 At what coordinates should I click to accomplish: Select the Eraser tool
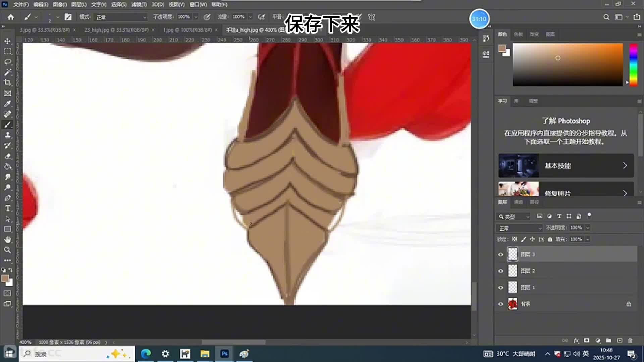(x=7, y=156)
